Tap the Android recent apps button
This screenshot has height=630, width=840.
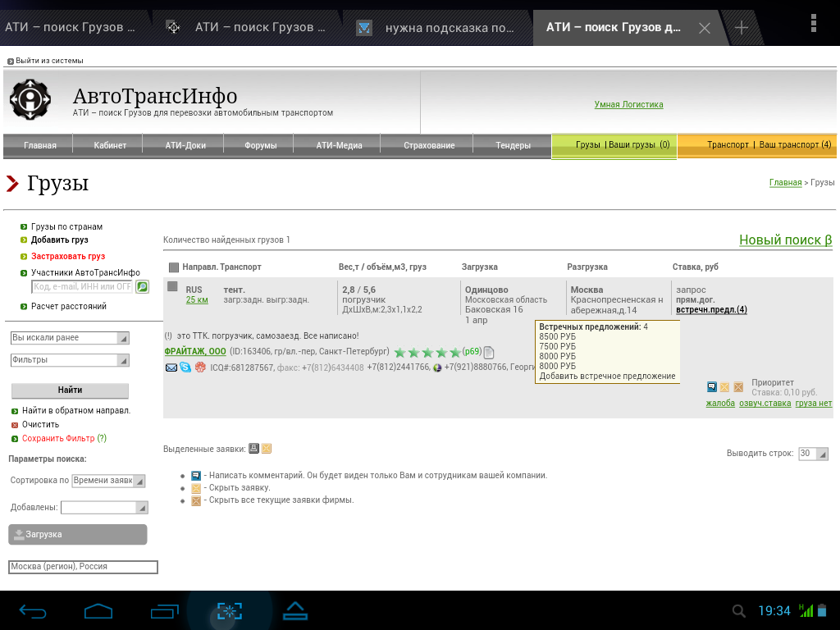164,611
